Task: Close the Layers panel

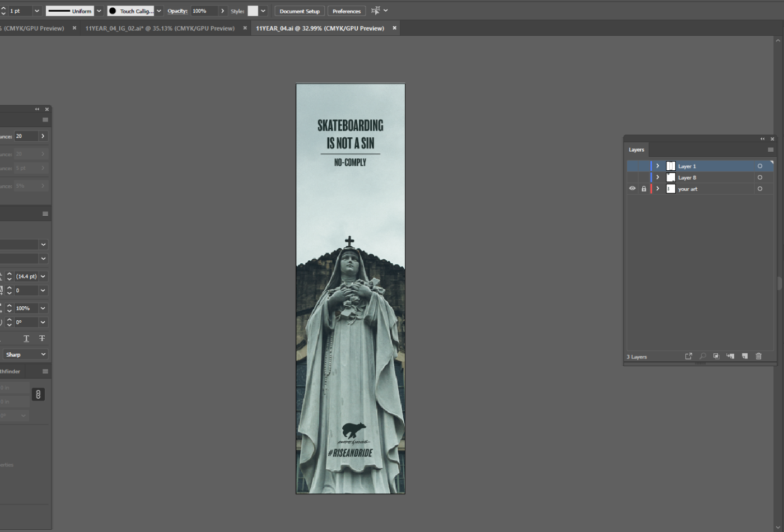Action: tap(772, 139)
